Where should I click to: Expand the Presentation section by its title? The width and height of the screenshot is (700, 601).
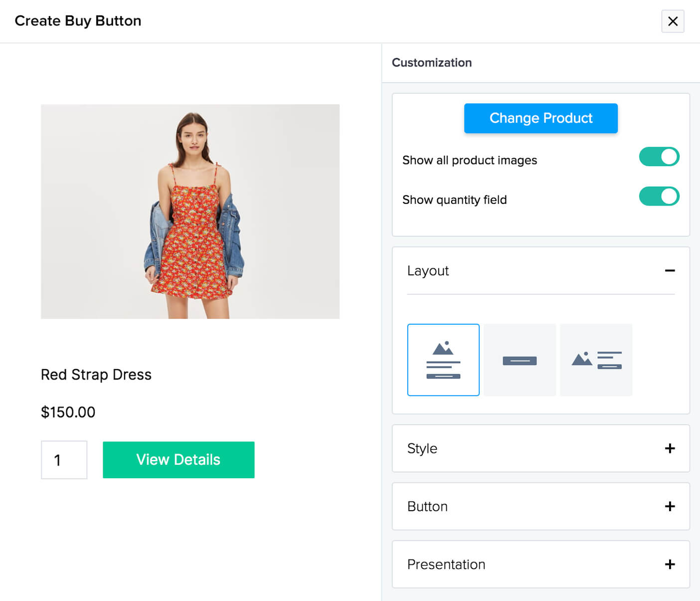click(x=446, y=564)
